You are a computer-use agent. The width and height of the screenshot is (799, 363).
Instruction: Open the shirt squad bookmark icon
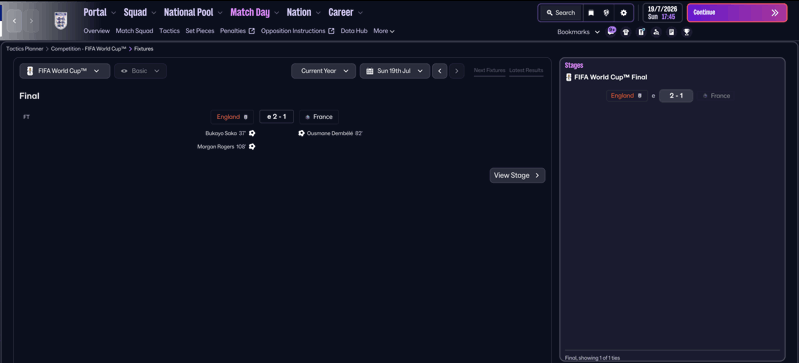626,32
